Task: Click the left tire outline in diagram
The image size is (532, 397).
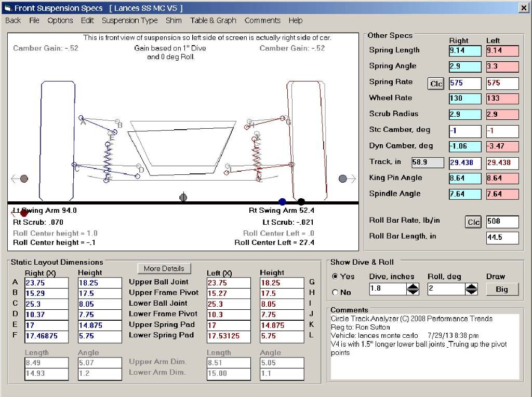Action: point(57,141)
